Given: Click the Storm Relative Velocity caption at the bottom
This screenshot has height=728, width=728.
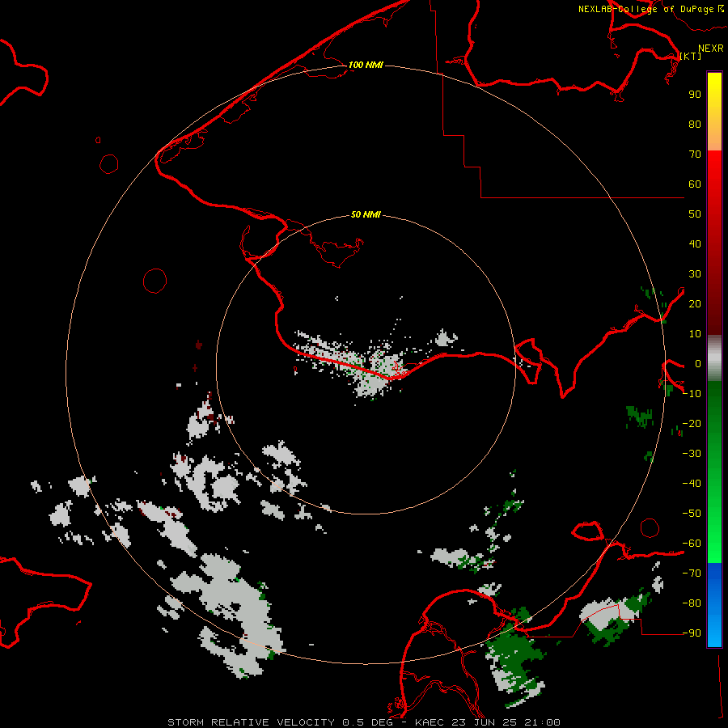Looking at the screenshot, I should click(x=363, y=722).
